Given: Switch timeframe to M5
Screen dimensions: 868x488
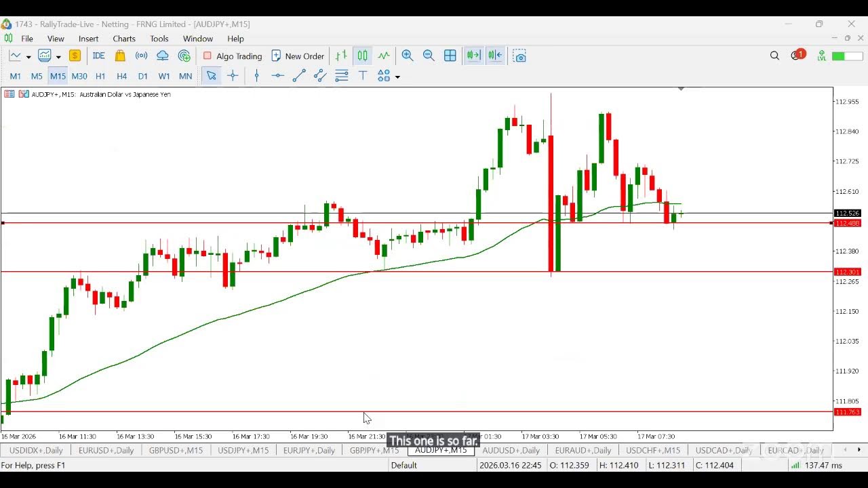Looking at the screenshot, I should (x=37, y=76).
